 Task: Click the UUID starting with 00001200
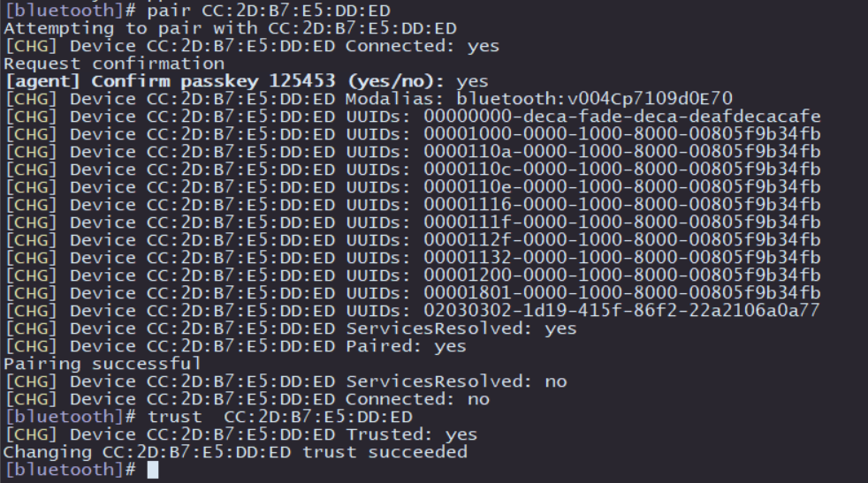tap(622, 275)
